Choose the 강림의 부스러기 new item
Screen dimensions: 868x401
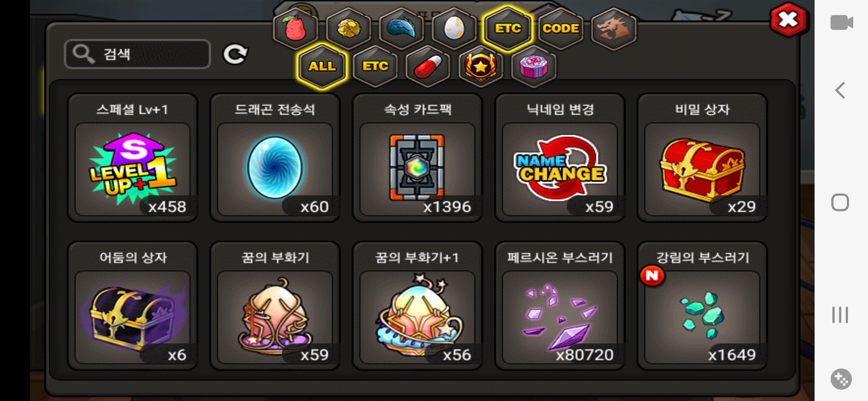[x=702, y=306]
